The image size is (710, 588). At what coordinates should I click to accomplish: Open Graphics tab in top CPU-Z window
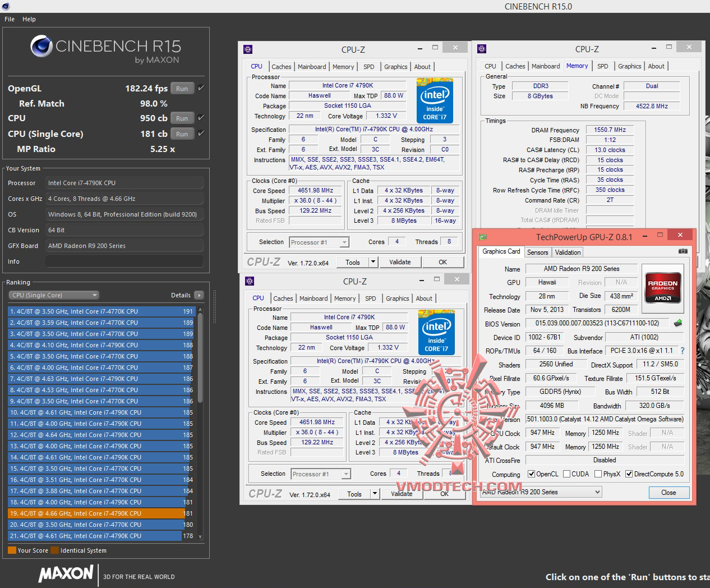(x=395, y=67)
